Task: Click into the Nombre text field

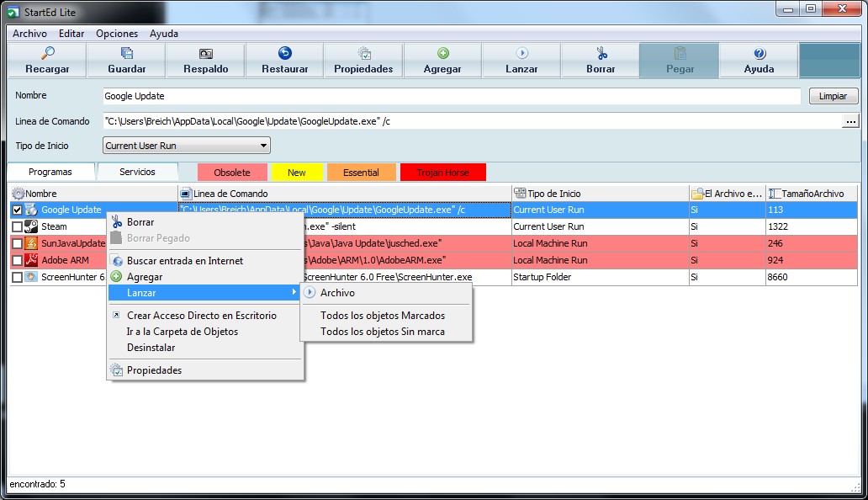Action: 451,96
